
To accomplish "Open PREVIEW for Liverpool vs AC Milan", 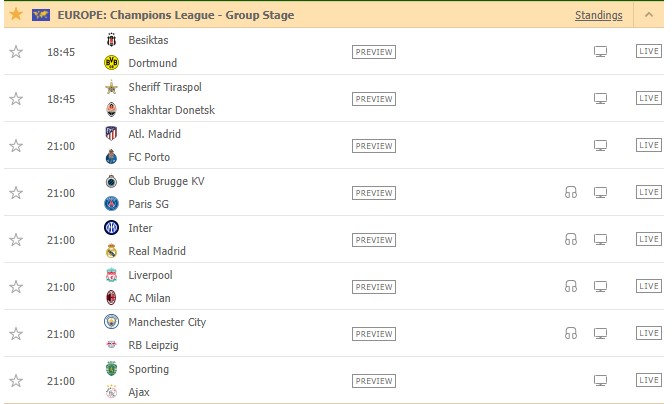I will (374, 287).
